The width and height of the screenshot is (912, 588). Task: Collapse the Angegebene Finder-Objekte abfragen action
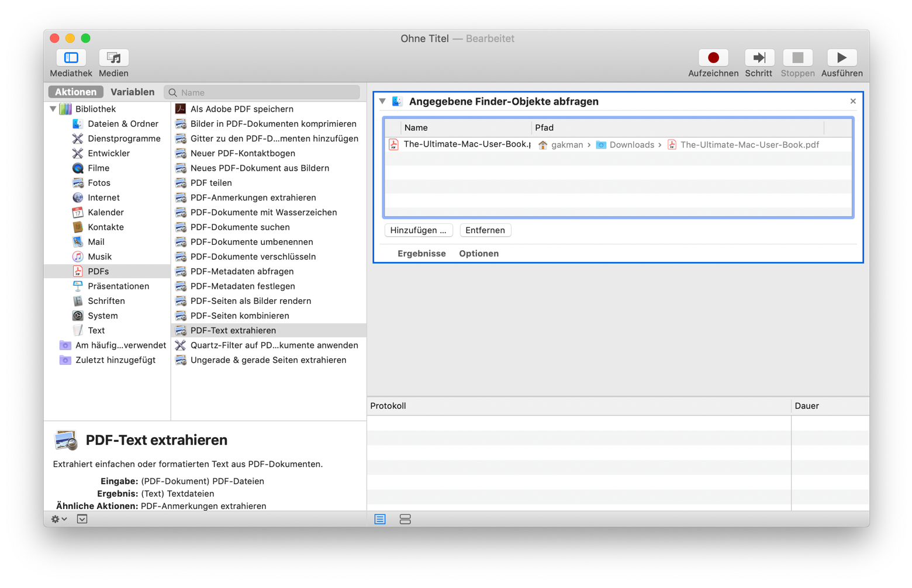pyautogui.click(x=382, y=101)
